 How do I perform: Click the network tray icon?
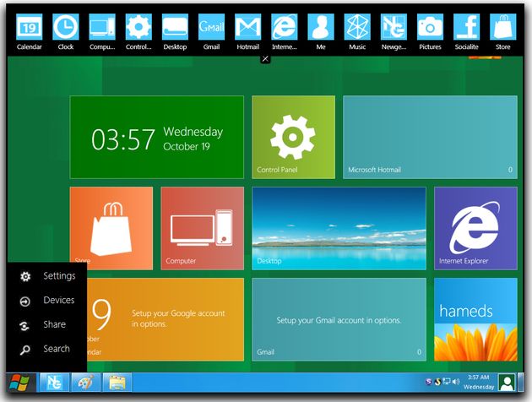tap(447, 382)
